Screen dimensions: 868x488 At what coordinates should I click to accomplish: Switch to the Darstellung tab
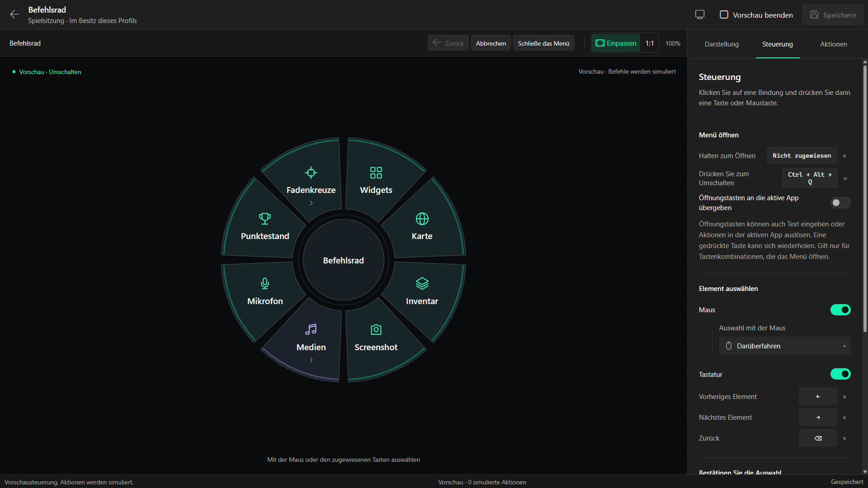pos(722,44)
